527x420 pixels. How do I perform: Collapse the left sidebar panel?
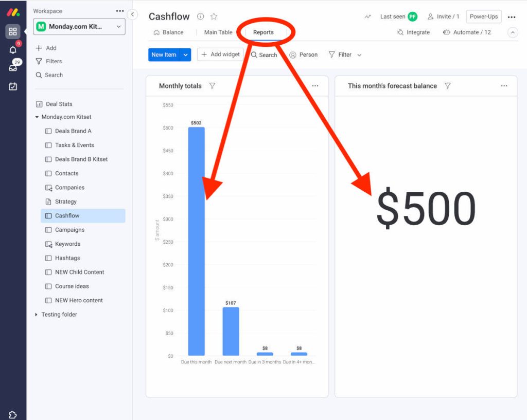pyautogui.click(x=132, y=14)
